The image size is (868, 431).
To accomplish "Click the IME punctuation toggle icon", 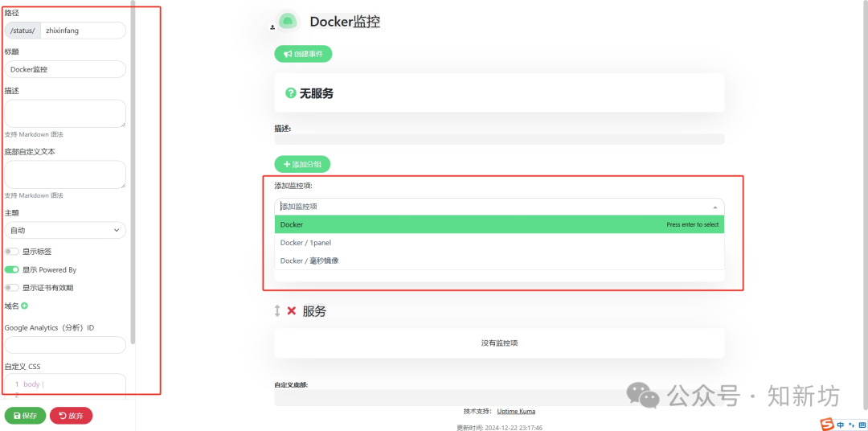I will pos(851,425).
